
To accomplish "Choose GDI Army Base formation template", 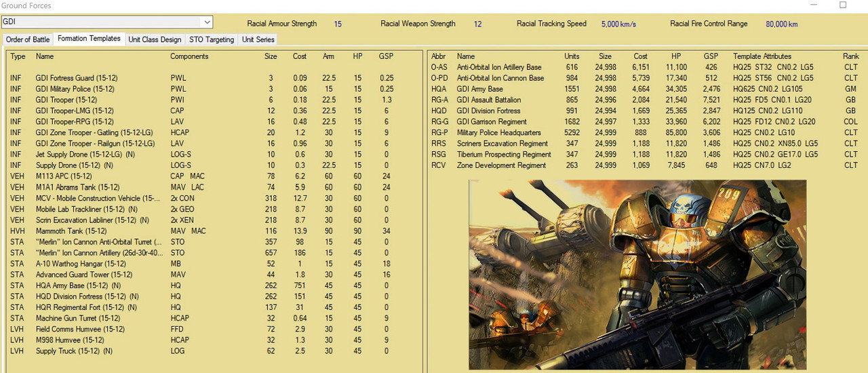I will pos(646,89).
